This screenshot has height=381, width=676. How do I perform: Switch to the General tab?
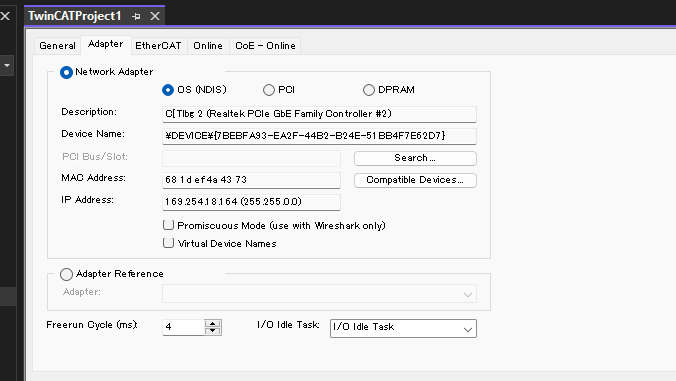coord(57,46)
